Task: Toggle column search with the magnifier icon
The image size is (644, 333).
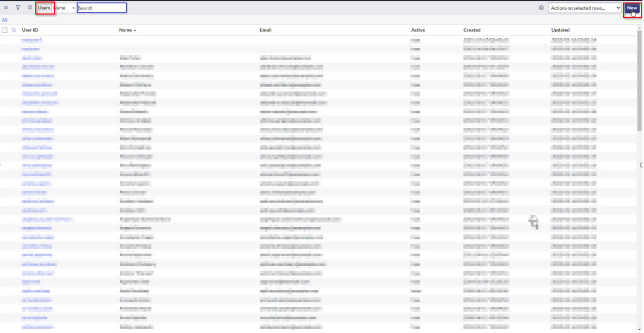Action: coord(14,30)
